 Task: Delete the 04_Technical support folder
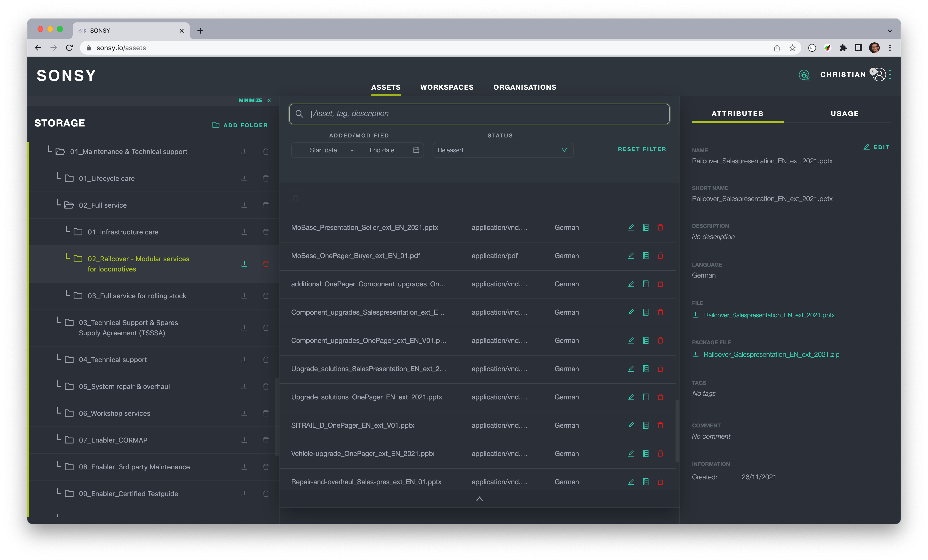[266, 360]
